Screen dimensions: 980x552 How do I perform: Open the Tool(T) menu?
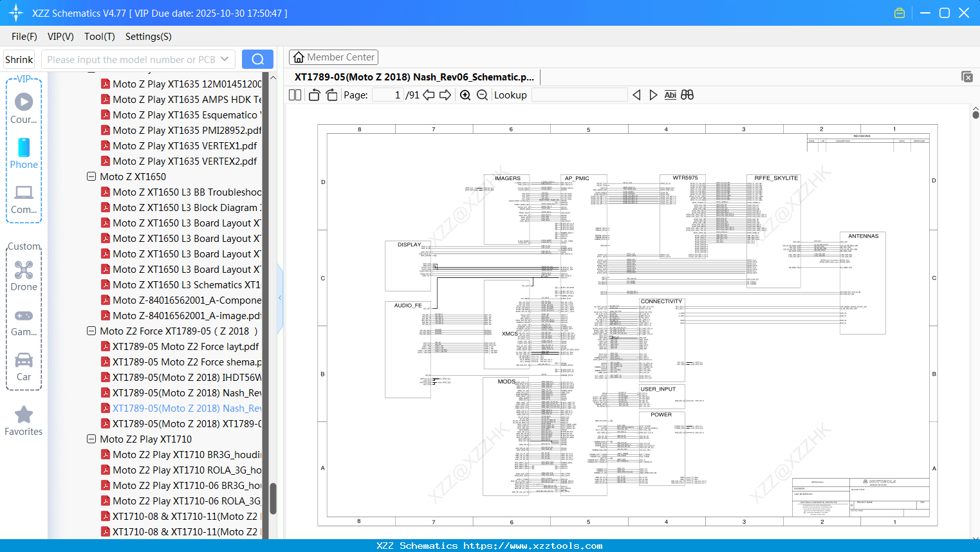pos(100,37)
